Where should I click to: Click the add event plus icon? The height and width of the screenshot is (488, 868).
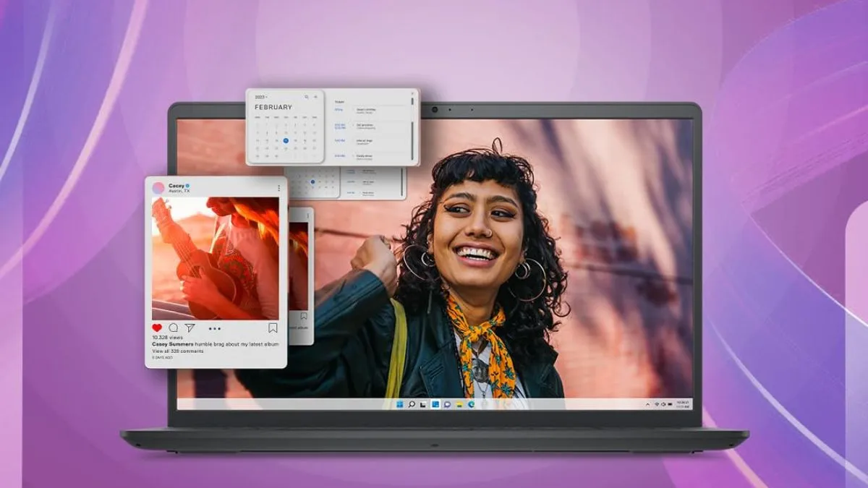click(x=315, y=97)
